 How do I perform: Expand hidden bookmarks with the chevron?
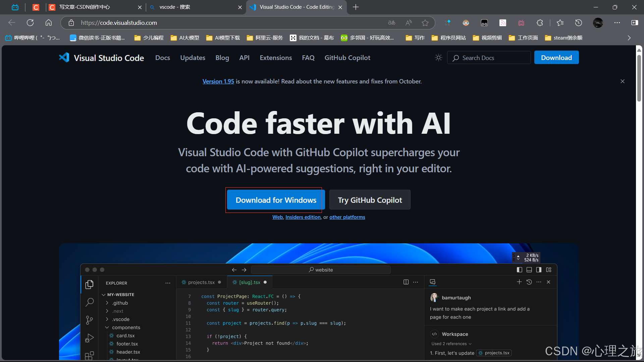(x=629, y=38)
